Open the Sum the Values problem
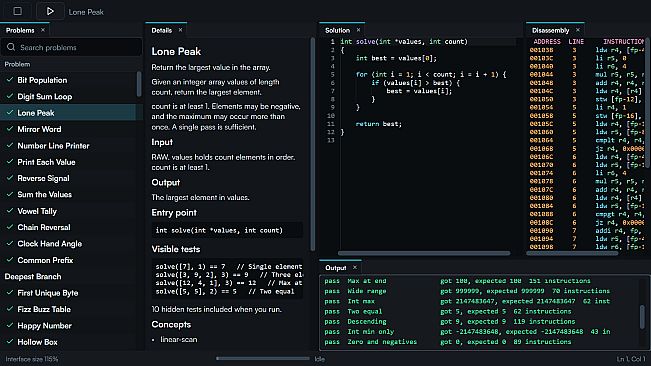Screen dimensions: 651x366 coord(69,194)
